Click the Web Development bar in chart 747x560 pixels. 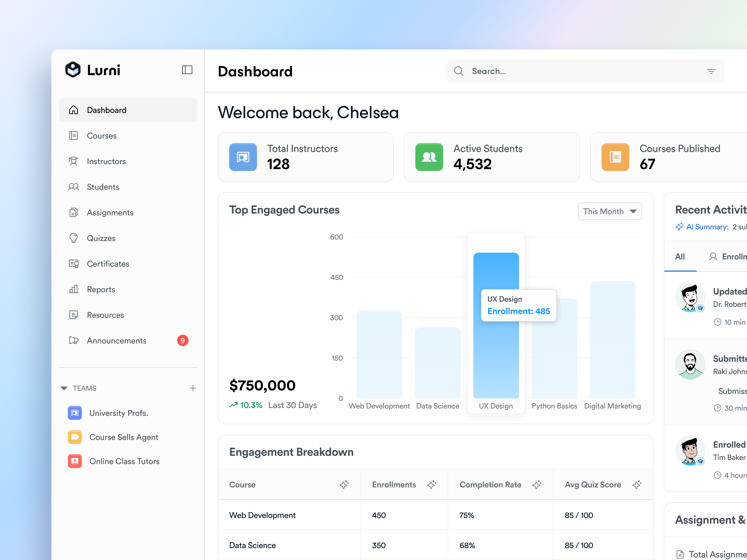379,354
